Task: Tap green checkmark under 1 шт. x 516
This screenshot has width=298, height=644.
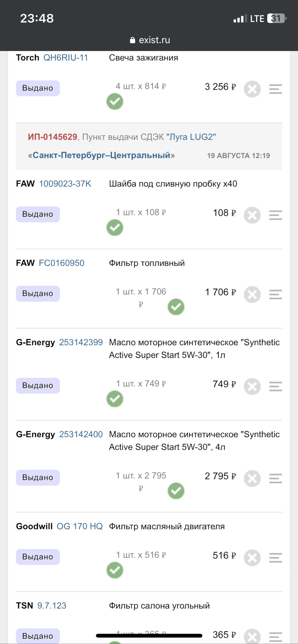Action: (115, 570)
